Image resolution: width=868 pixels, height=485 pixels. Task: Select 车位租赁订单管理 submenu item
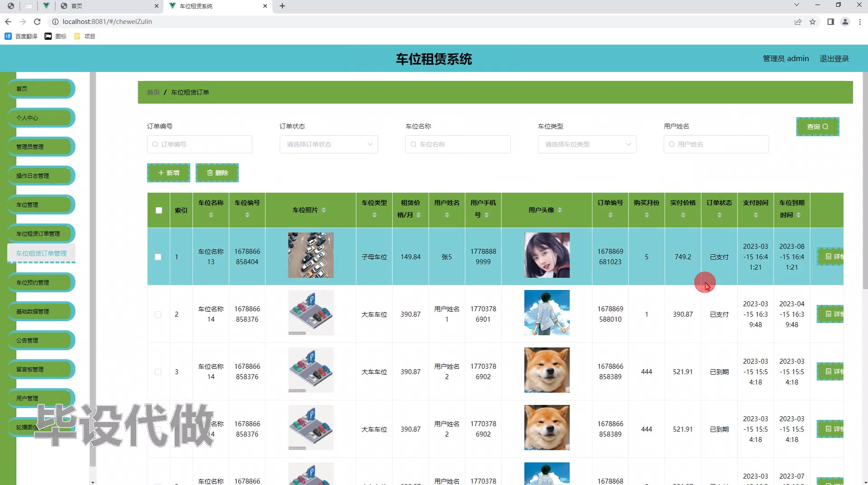tap(41, 253)
